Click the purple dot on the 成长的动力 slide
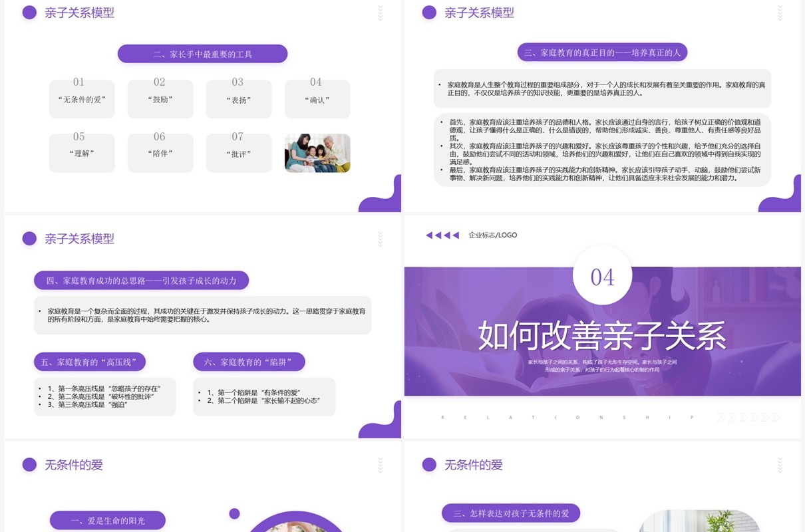805x532 pixels. tap(29, 239)
